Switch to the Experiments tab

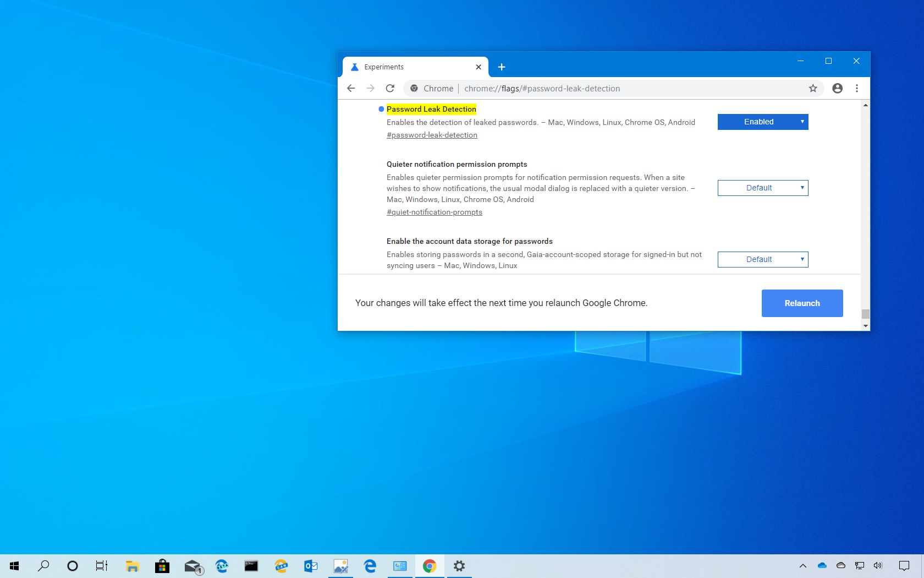[x=415, y=67]
